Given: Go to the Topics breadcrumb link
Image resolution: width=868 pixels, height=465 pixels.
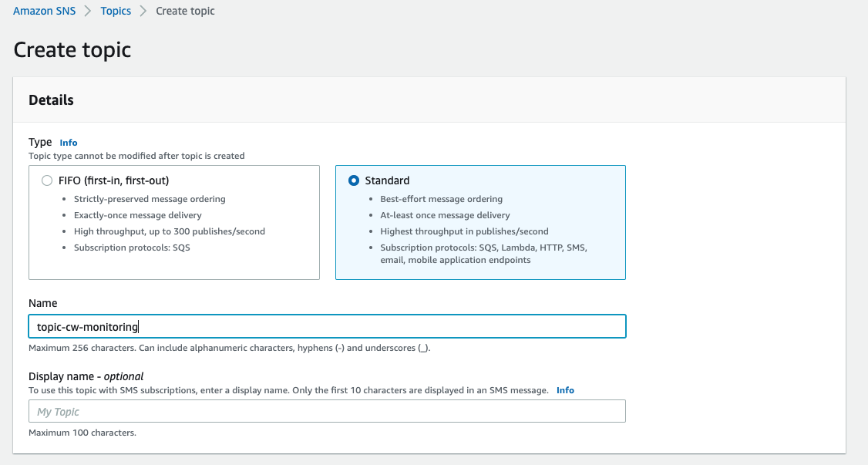Looking at the screenshot, I should 116,11.
